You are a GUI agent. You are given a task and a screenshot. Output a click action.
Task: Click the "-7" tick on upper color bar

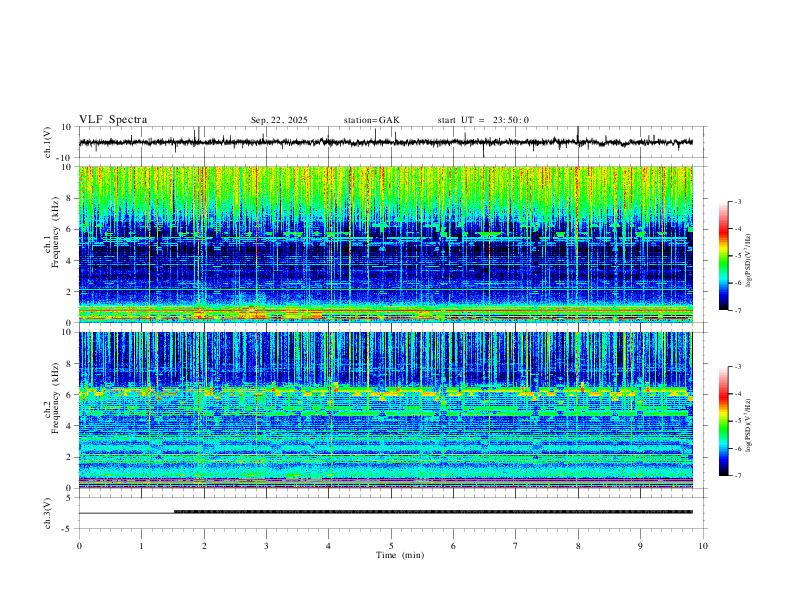(738, 311)
